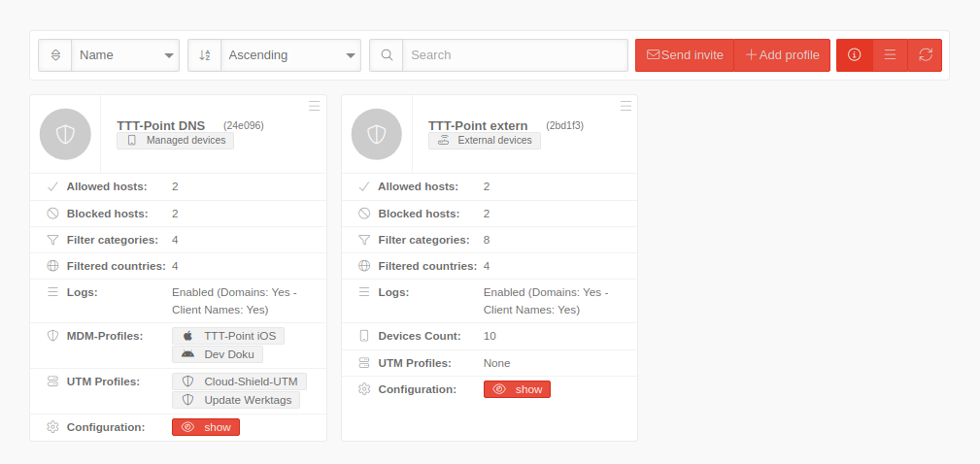
Task: Open the TTT-Point iOS MDM profile tag
Action: [228, 336]
